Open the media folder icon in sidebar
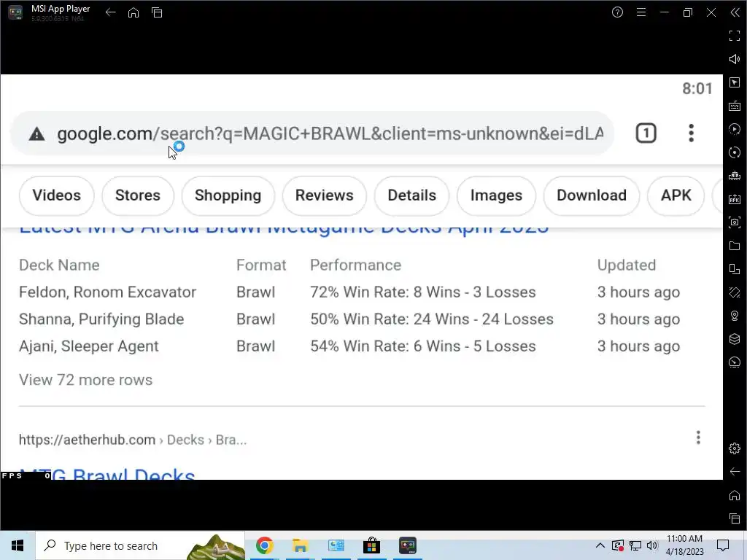Image resolution: width=747 pixels, height=560 pixels. click(735, 246)
